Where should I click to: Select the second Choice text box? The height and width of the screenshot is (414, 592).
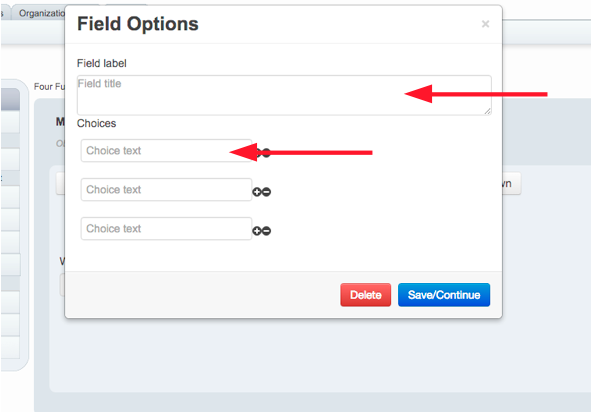click(166, 189)
